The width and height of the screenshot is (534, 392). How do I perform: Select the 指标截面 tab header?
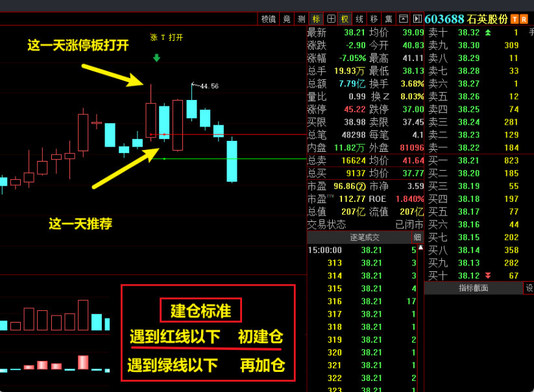[x=473, y=288]
